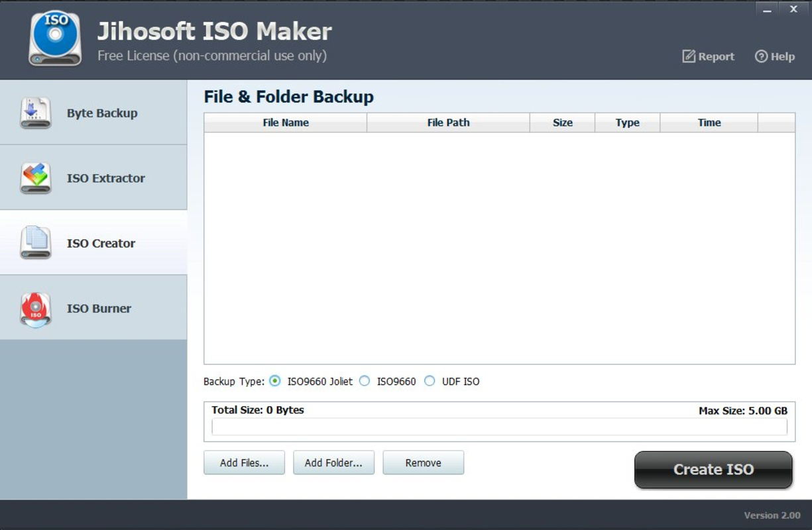Click the Jihosoft ISO disc logo
Viewport: 812px width, 530px height.
[55, 38]
